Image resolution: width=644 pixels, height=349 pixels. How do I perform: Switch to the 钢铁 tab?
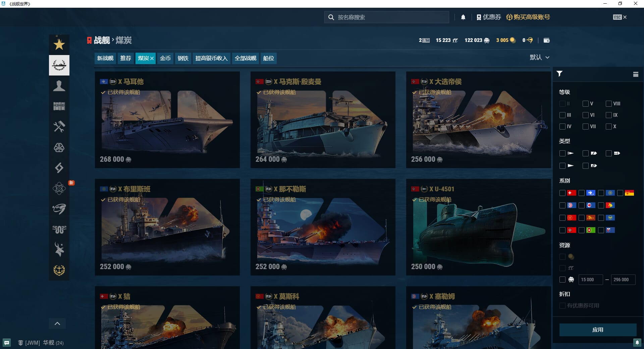click(x=183, y=58)
